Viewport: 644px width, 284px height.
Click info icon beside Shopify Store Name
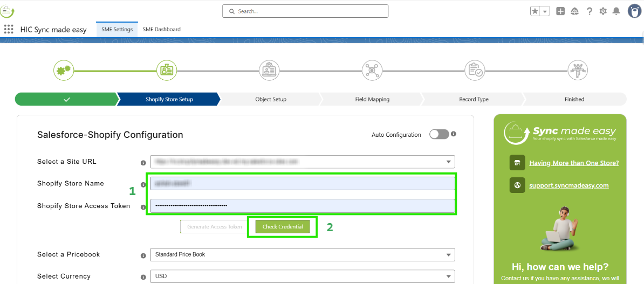(143, 185)
